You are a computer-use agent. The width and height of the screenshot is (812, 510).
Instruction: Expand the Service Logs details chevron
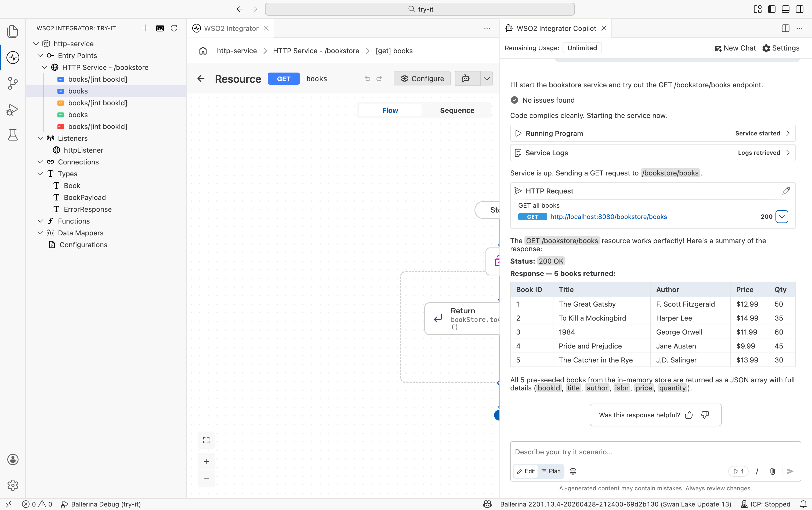[788, 152]
